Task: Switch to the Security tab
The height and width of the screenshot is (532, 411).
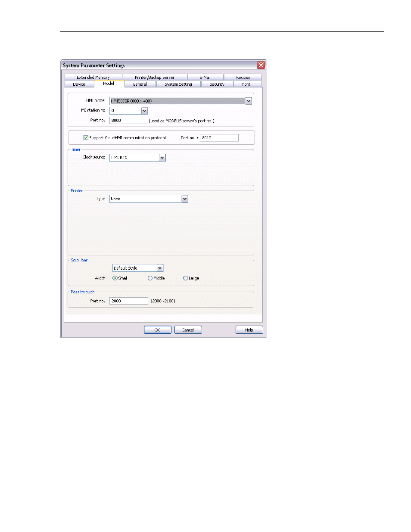Action: [x=217, y=84]
